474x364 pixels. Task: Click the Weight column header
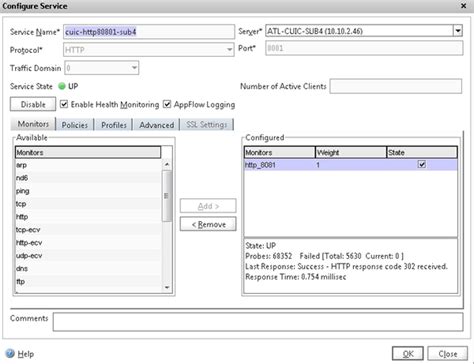tap(351, 152)
